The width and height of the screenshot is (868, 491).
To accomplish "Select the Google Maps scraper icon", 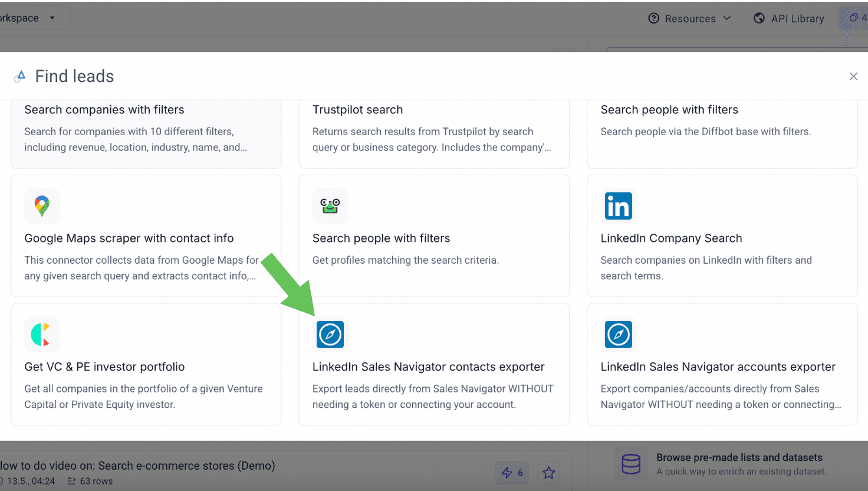I will click(42, 206).
